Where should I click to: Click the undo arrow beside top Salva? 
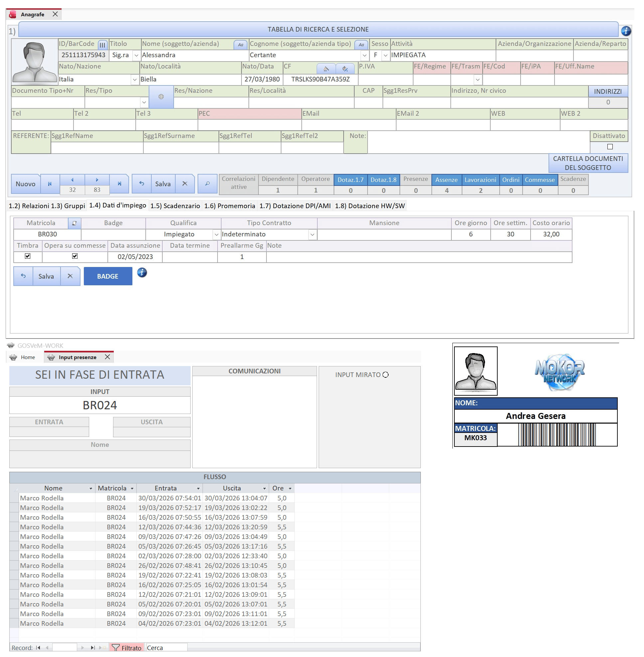point(142,184)
